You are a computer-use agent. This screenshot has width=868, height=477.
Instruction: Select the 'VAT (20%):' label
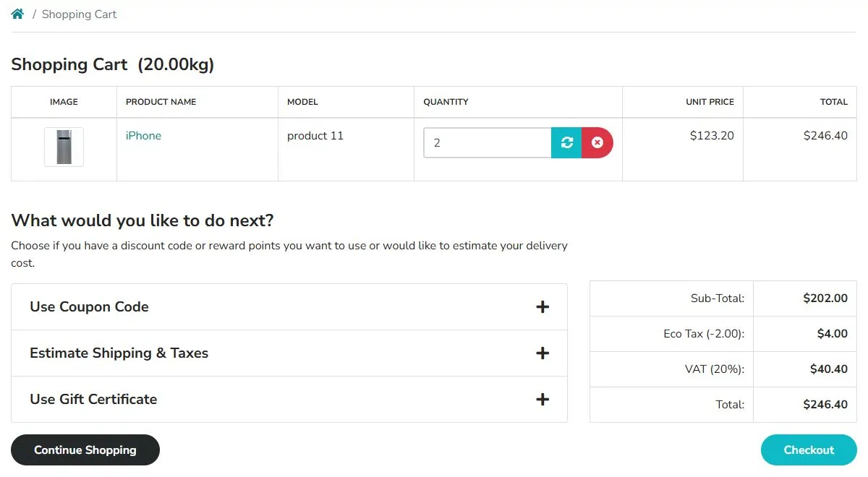pyautogui.click(x=715, y=369)
